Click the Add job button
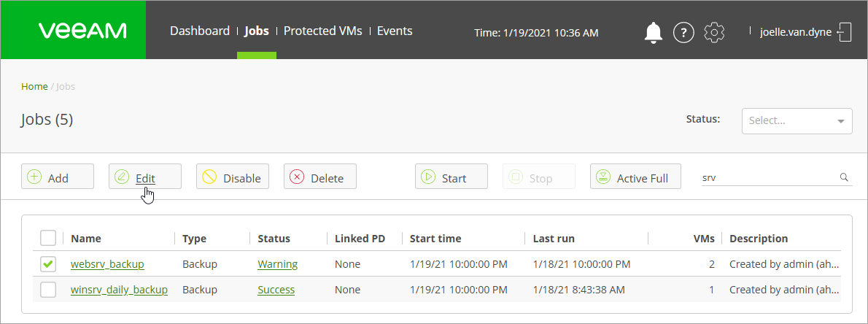Screen dimensions: 868x324 tap(58, 177)
